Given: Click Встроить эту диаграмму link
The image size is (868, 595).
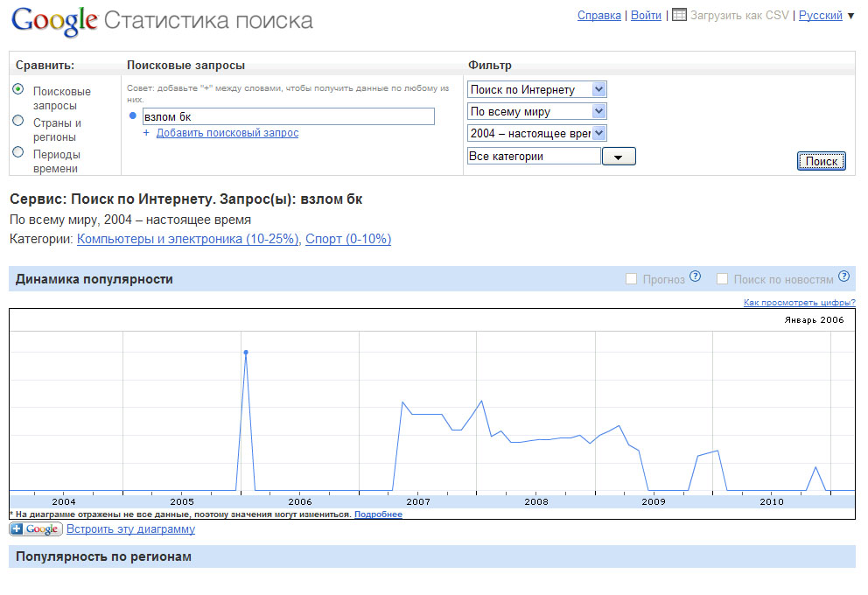Looking at the screenshot, I should coord(130,529).
